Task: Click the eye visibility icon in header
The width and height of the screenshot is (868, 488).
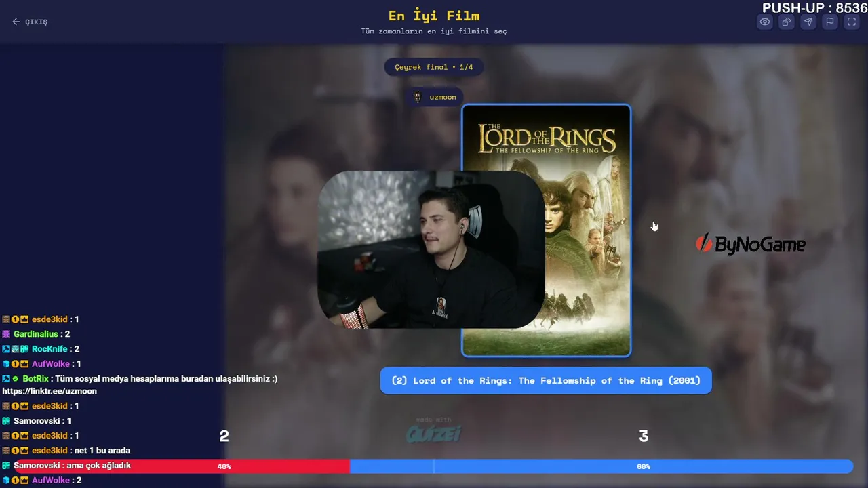Action: [765, 22]
